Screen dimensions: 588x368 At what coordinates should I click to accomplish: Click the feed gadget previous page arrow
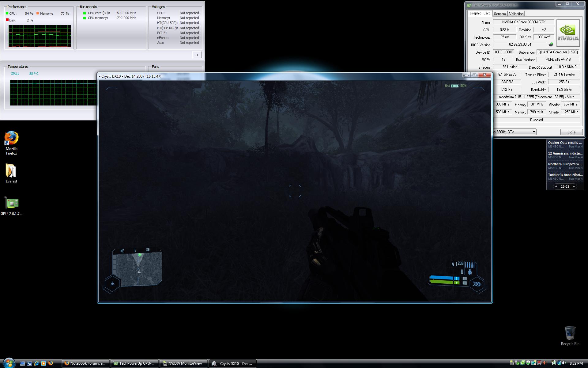[x=556, y=186]
